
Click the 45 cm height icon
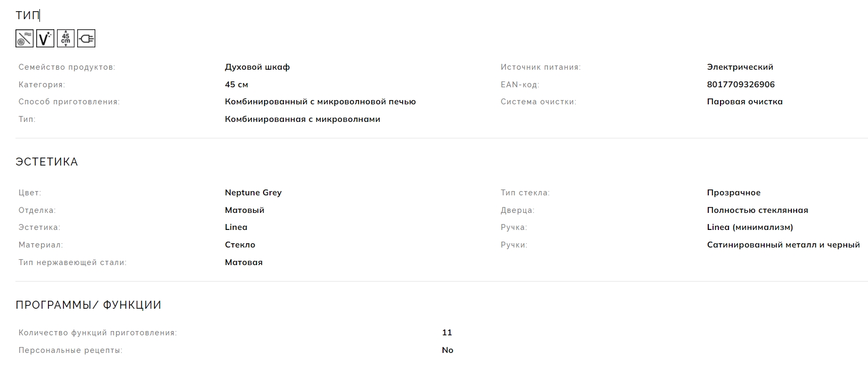click(65, 38)
